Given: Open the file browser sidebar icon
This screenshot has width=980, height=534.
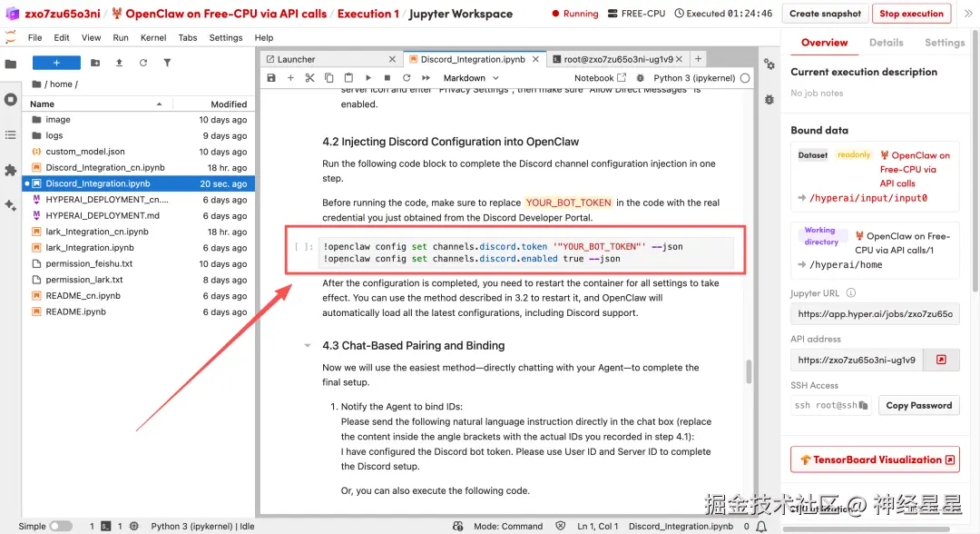Looking at the screenshot, I should pyautogui.click(x=11, y=64).
